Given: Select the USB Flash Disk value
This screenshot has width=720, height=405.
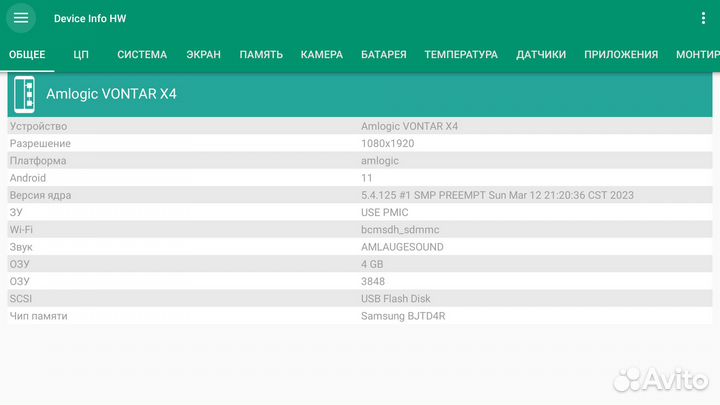Looking at the screenshot, I should click(x=396, y=298).
